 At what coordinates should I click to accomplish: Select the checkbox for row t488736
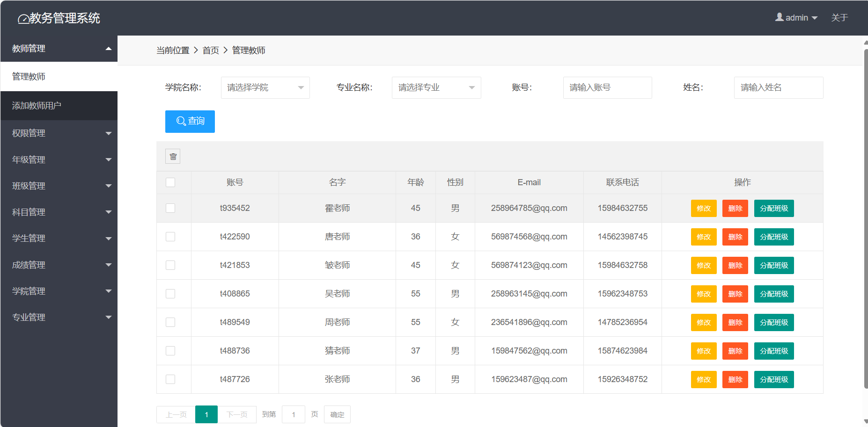pyautogui.click(x=170, y=351)
